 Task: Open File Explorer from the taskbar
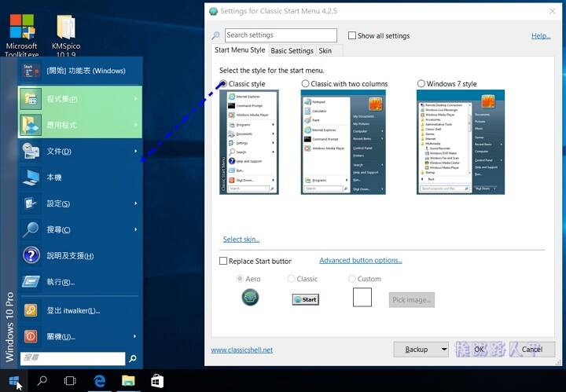point(128,380)
